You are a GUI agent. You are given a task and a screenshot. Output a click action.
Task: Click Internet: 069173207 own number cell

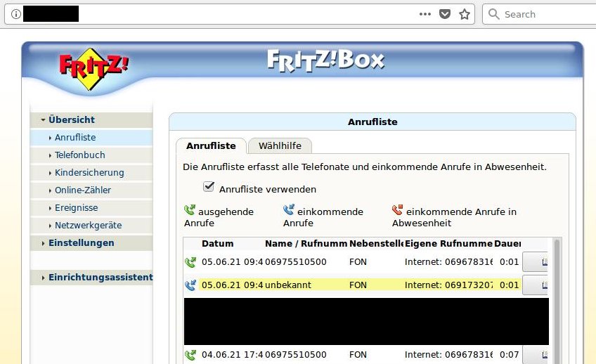448,285
